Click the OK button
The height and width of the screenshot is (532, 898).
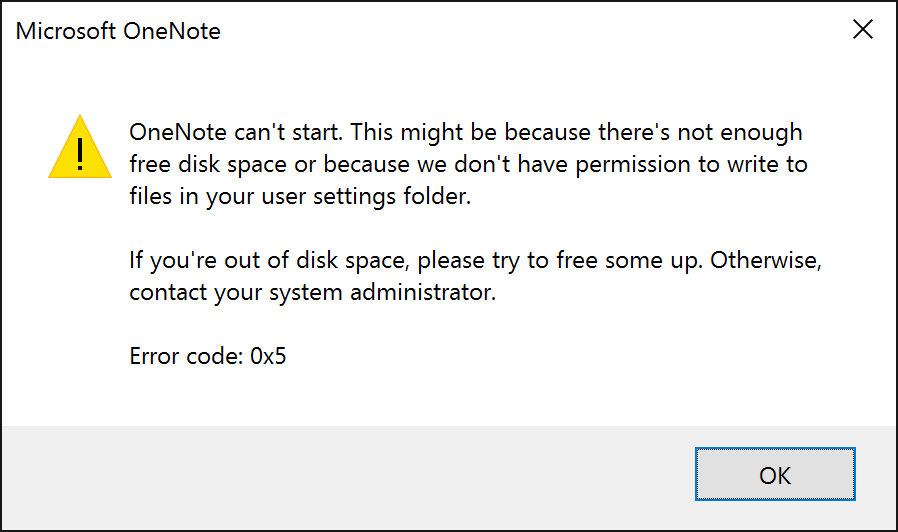point(775,474)
